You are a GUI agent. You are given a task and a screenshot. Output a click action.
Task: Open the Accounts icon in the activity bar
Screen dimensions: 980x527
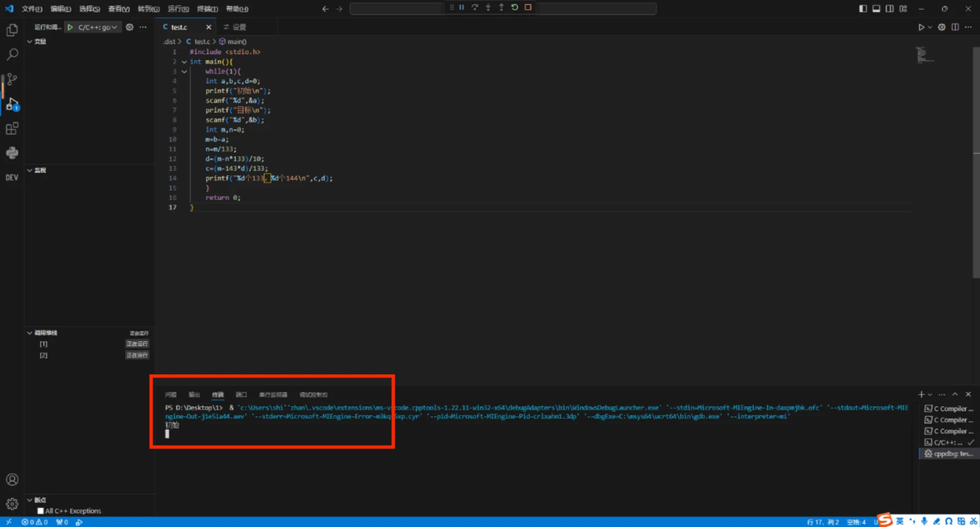[12, 479]
